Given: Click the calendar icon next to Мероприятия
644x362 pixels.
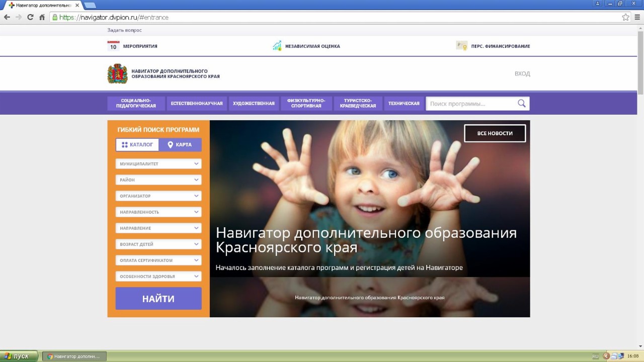Looking at the screenshot, I should pyautogui.click(x=113, y=46).
